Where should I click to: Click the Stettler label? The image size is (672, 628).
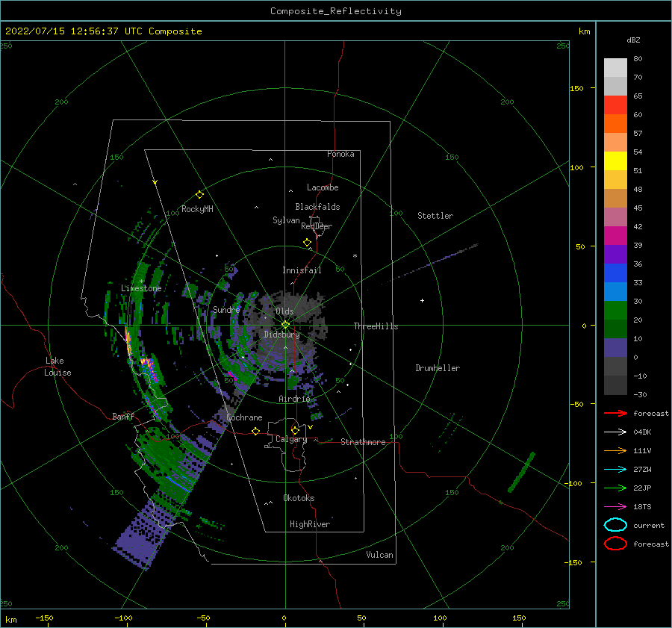pyautogui.click(x=435, y=216)
